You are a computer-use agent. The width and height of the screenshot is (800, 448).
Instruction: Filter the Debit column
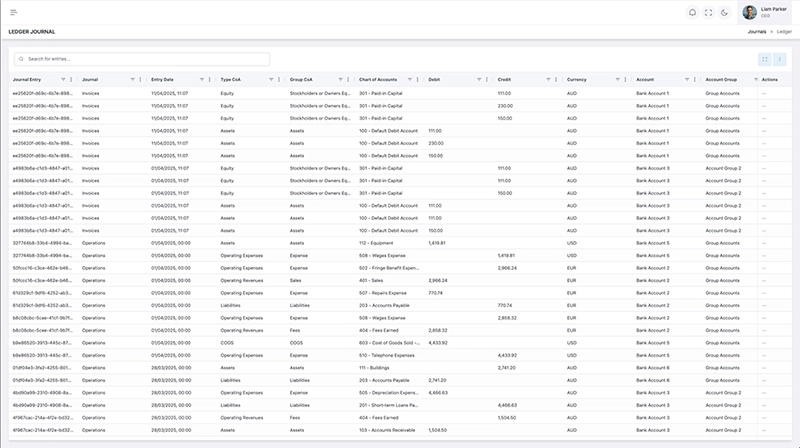pos(479,80)
